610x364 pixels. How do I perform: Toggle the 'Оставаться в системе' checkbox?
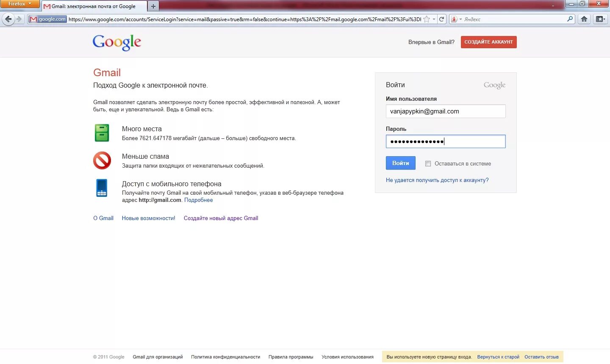(x=428, y=163)
